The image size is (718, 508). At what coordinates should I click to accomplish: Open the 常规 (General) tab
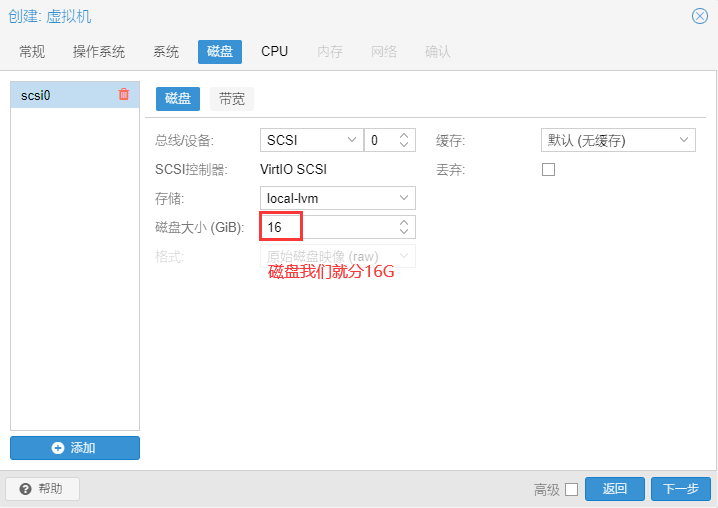click(x=32, y=51)
